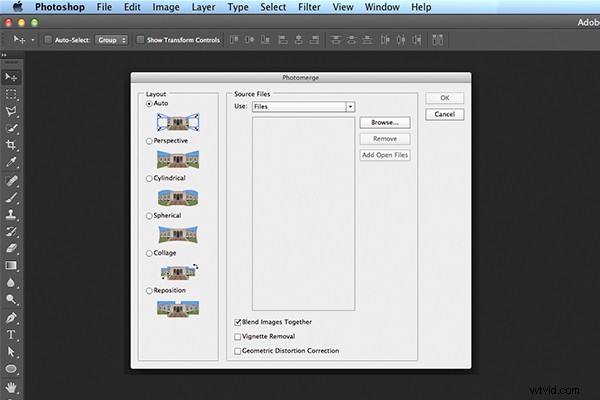Open the Image menu
The image size is (600, 400).
[x=166, y=7]
